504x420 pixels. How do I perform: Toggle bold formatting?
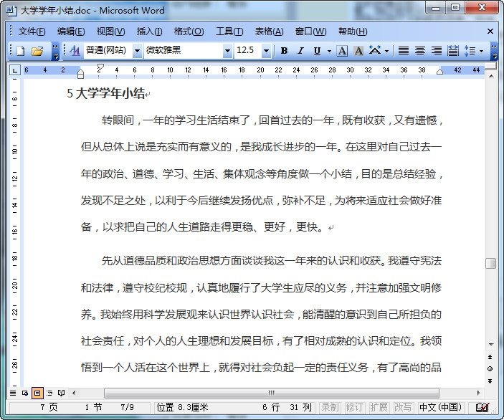click(x=284, y=50)
